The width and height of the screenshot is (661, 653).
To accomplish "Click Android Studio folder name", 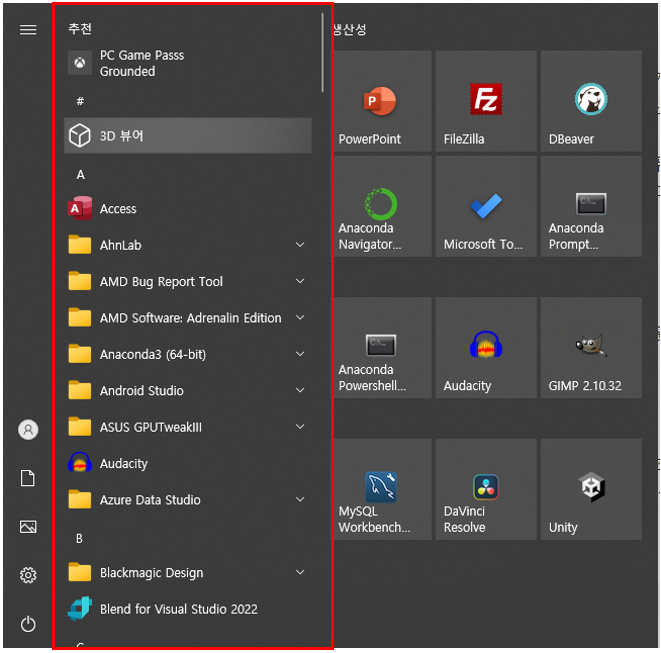I will 142,390.
